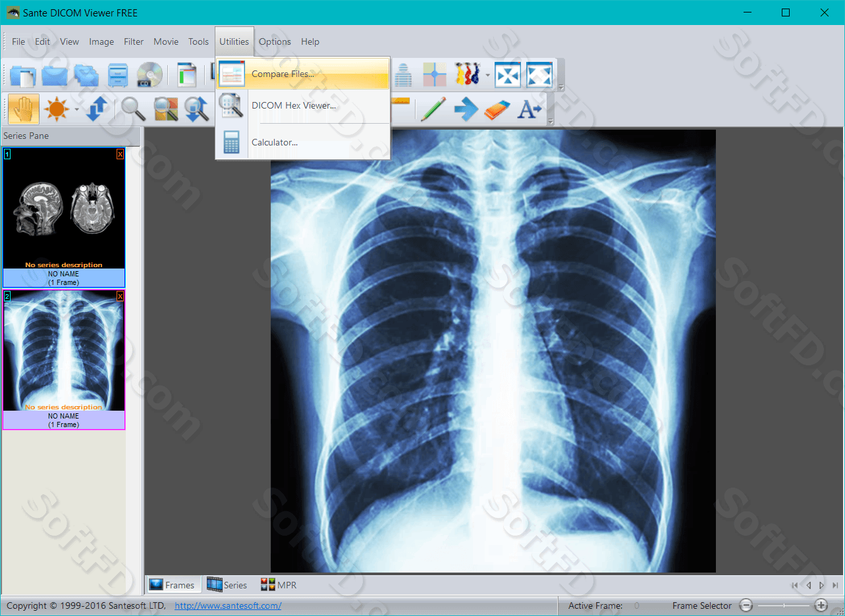
Task: Choose Calculator from Utilities menu
Action: pos(303,142)
